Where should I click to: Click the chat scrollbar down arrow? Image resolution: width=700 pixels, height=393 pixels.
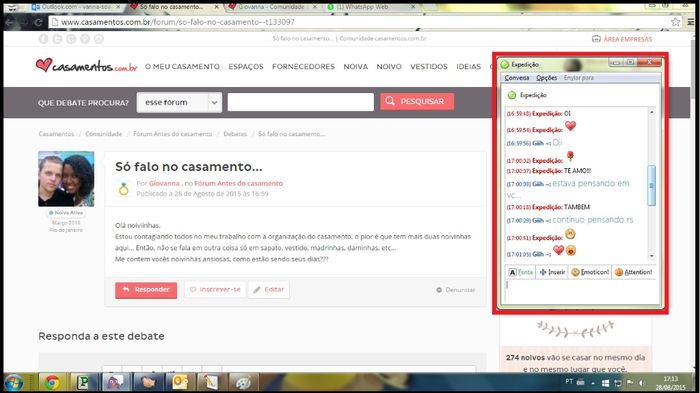click(x=651, y=256)
